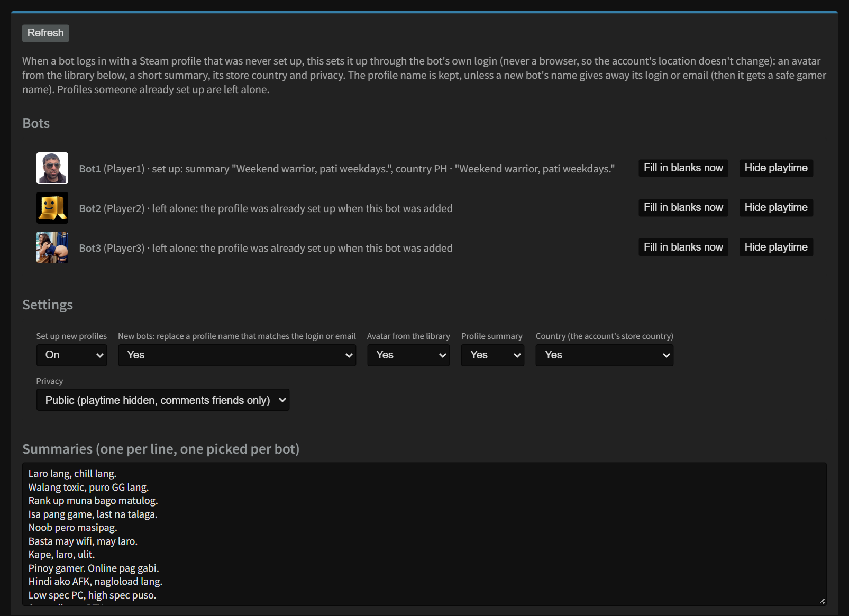Click the line 'Rank up muna bago matulog.'
Image resolution: width=849 pixels, height=616 pixels.
coord(93,501)
